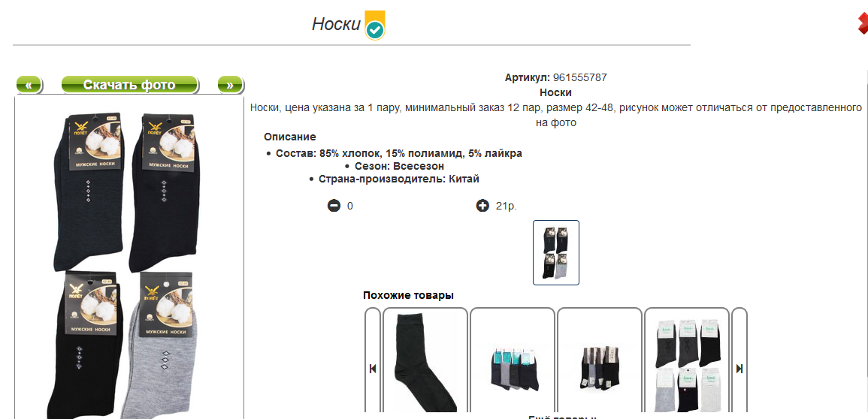Select the socks thumbnail below the price
The image size is (868, 419).
click(556, 252)
